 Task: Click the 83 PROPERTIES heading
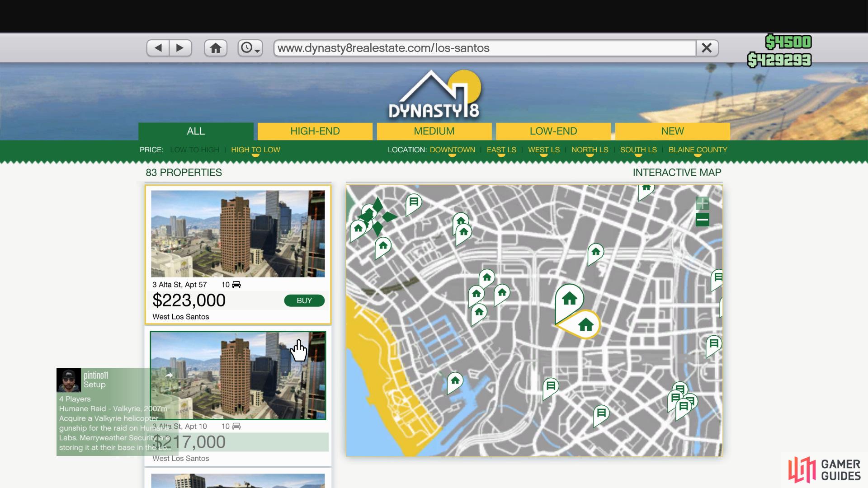[184, 172]
